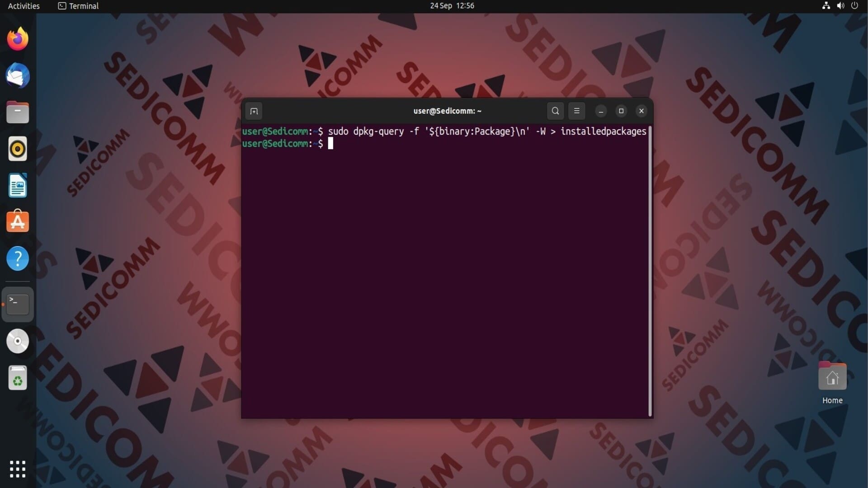Screen dimensions: 868x488
Task: Open the Home folder desktop icon
Action: coord(832,383)
